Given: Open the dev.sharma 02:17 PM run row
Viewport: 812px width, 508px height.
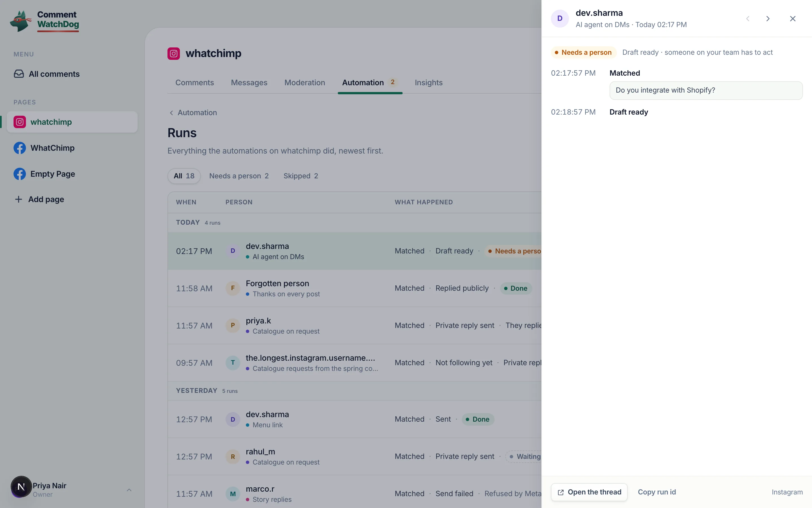Looking at the screenshot, I should (x=354, y=251).
